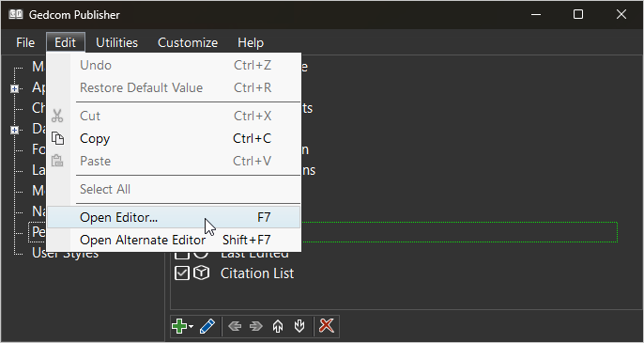Click the clipboard icon of Paste entry

tap(57, 161)
